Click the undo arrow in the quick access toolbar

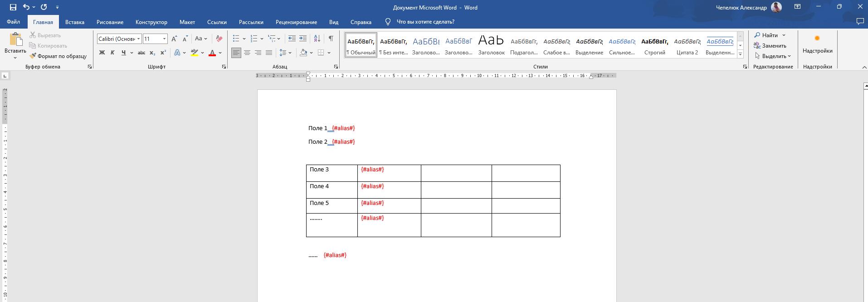pos(26,7)
